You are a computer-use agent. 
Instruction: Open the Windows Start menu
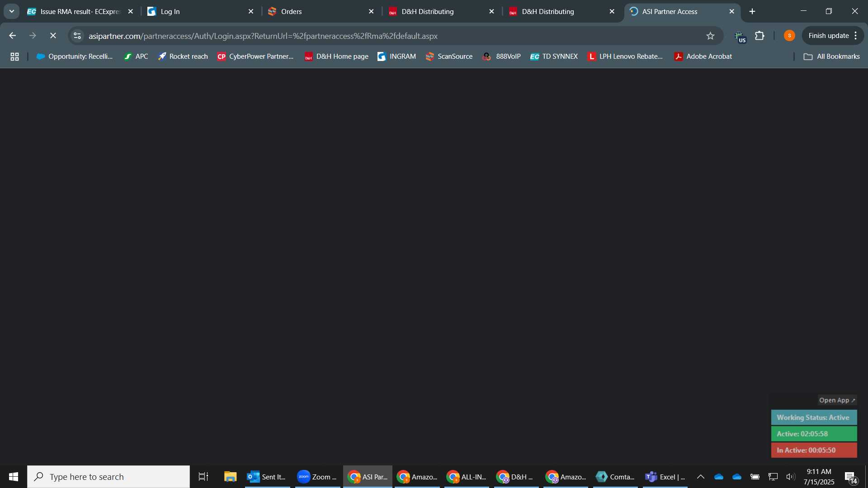(x=14, y=477)
